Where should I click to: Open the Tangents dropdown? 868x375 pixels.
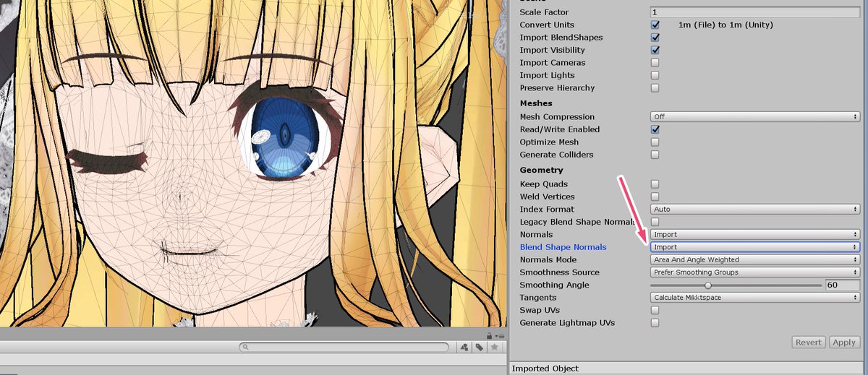755,298
